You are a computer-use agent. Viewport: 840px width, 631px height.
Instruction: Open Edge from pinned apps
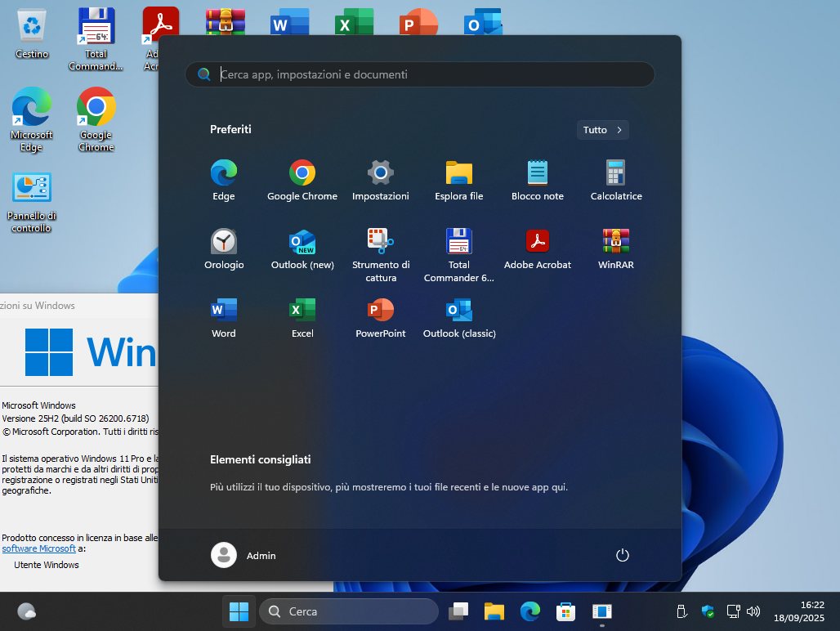(223, 181)
